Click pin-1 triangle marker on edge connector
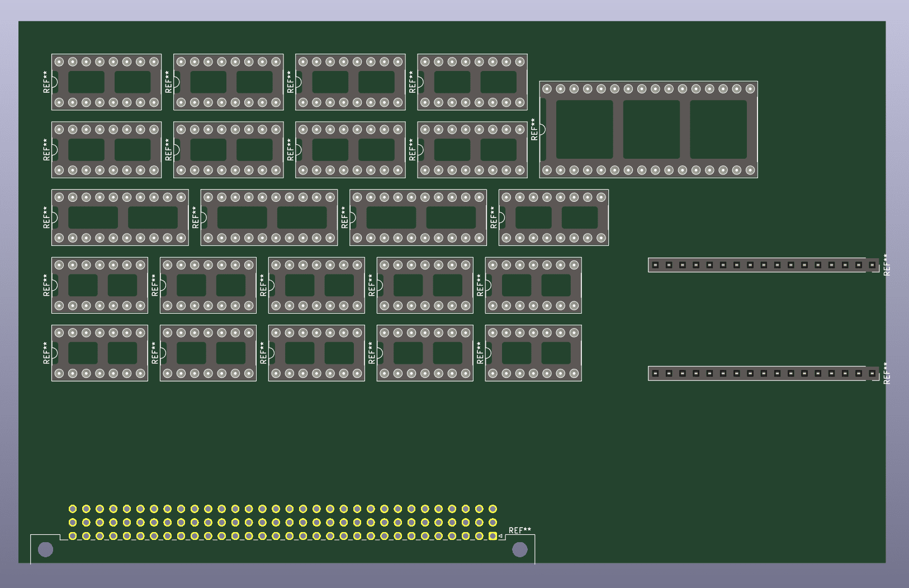Image resolution: width=909 pixels, height=588 pixels. (501, 537)
